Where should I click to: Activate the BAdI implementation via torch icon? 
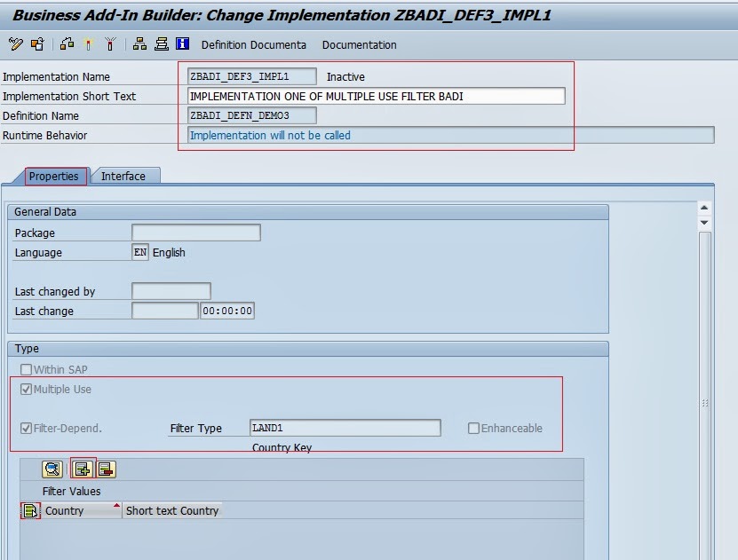[87, 44]
